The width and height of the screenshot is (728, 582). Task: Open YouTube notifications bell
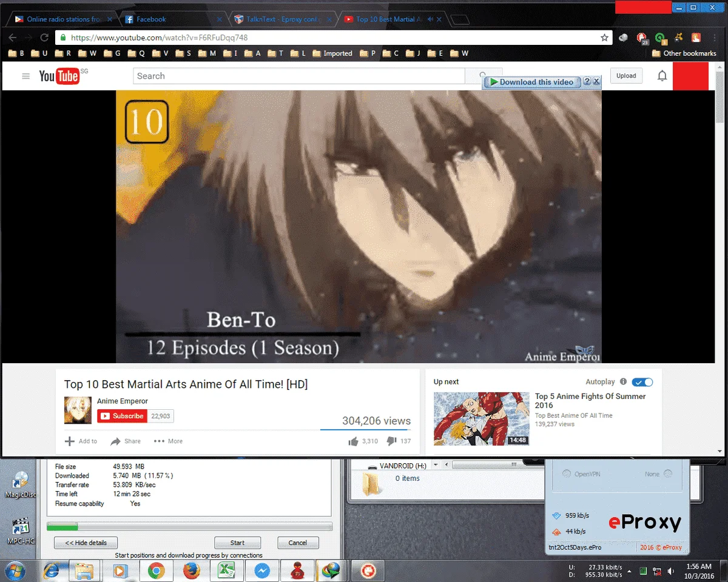662,76
